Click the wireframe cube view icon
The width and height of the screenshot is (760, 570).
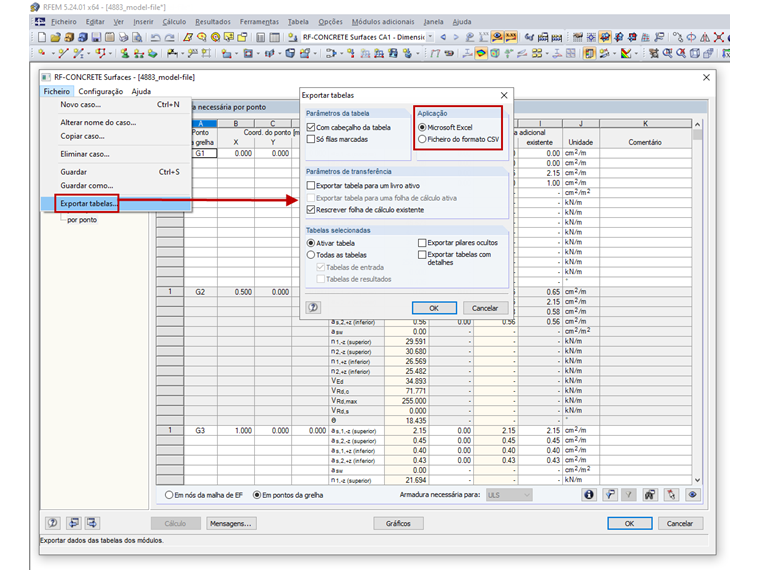click(695, 53)
